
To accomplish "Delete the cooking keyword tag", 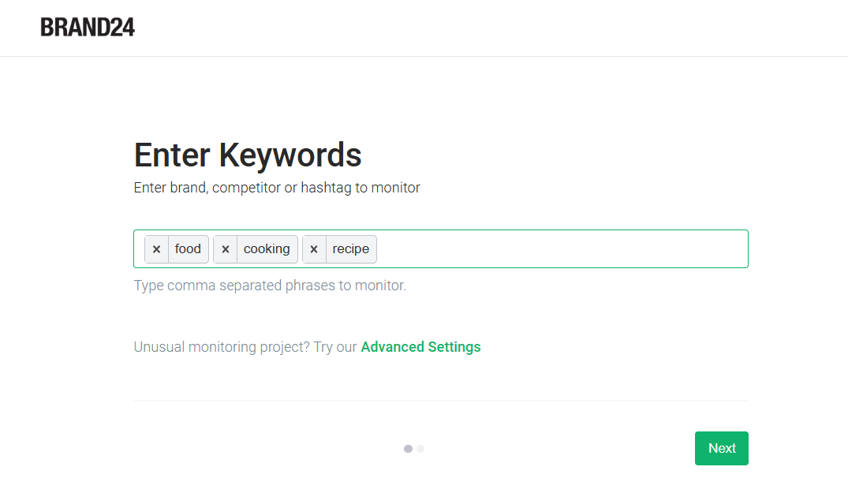I will click(x=225, y=249).
